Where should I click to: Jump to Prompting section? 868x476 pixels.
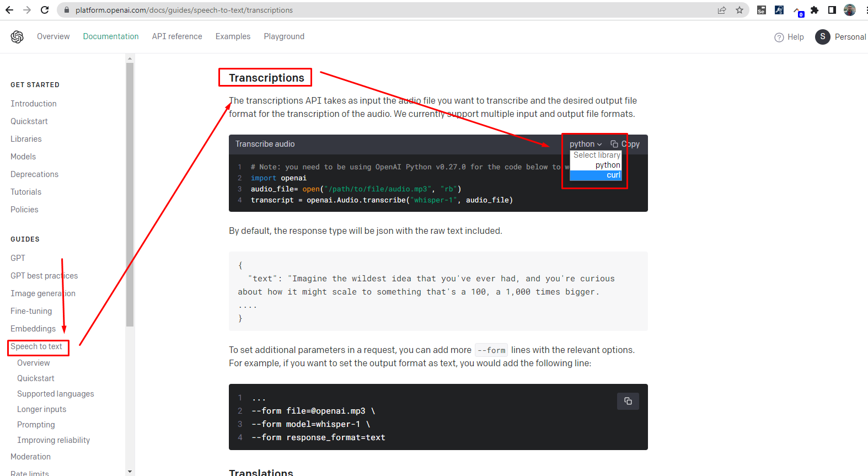pos(36,425)
